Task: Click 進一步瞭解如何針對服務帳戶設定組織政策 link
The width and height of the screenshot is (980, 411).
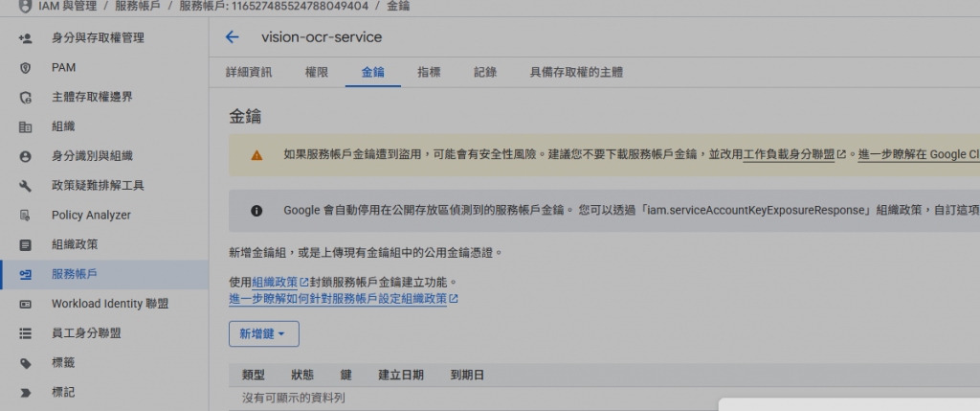Action: coord(338,299)
